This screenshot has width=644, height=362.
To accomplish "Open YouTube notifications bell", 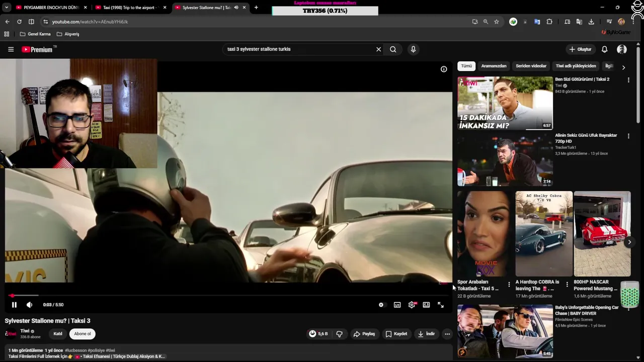I will [605, 49].
